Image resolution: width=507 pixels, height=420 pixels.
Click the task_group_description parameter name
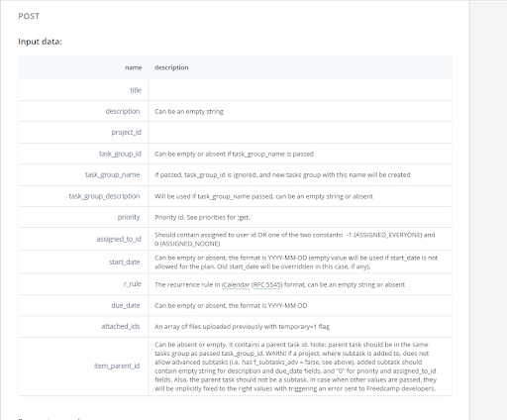click(104, 196)
